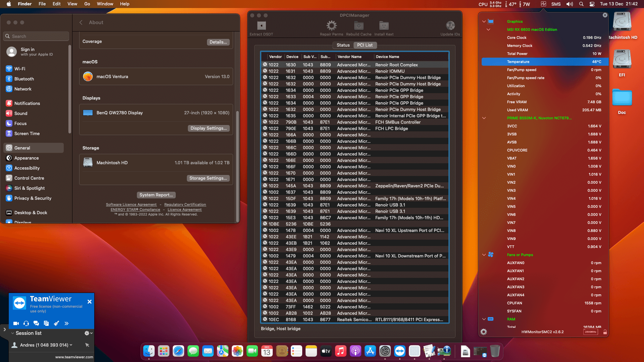
Task: Select Repair Perms in DPCIManager toolbar
Action: coord(331,25)
